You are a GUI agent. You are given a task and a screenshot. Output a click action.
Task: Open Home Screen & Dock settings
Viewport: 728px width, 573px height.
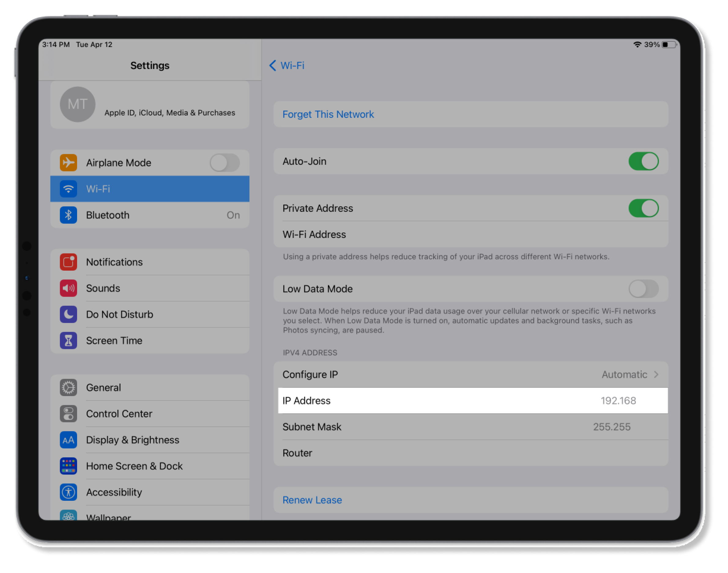click(150, 466)
